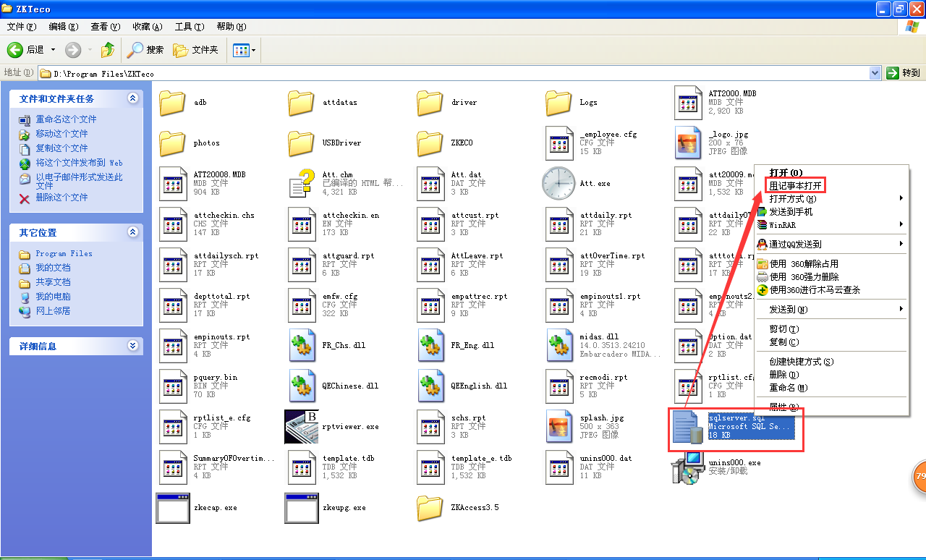Expand the Details panel chevron
This screenshot has height=560, width=926.
(132, 346)
